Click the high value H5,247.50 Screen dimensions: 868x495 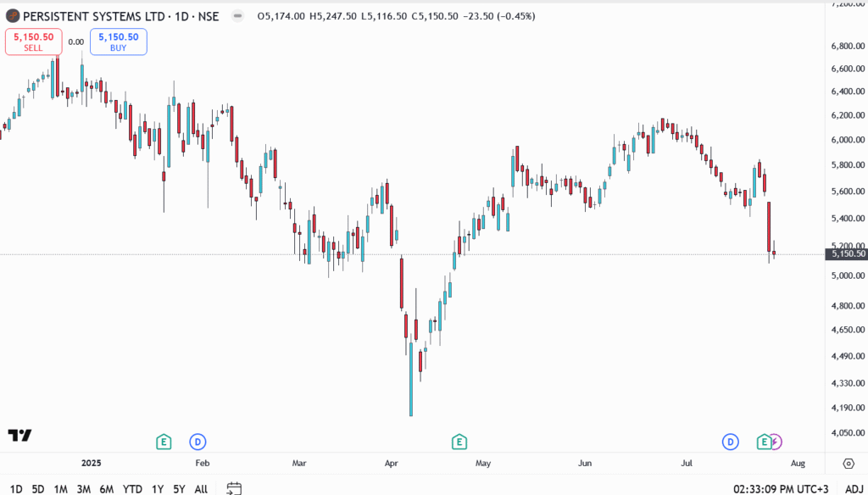332,17
